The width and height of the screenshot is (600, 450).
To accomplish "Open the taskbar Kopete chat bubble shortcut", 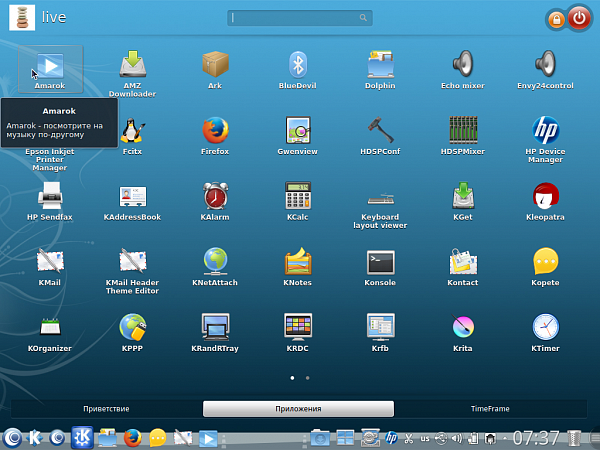I will click(x=158, y=438).
